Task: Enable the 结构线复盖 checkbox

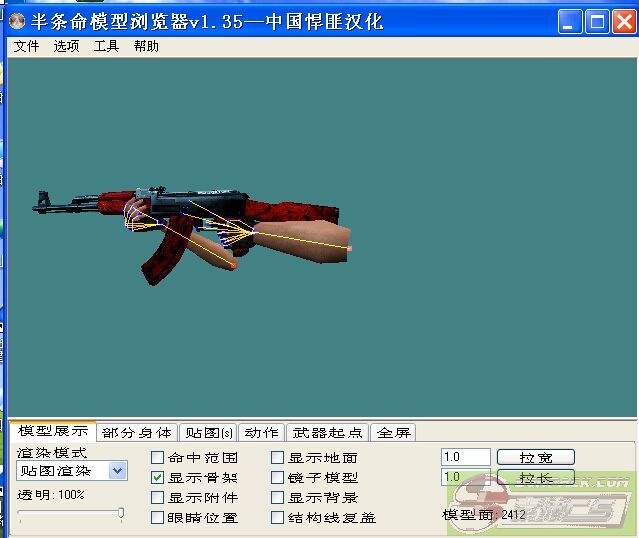Action: click(x=278, y=518)
